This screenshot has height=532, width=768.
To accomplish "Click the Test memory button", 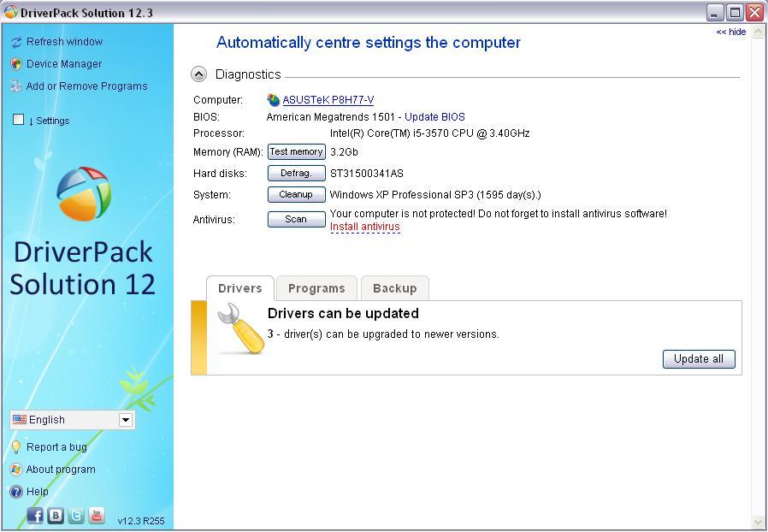I will tap(296, 152).
